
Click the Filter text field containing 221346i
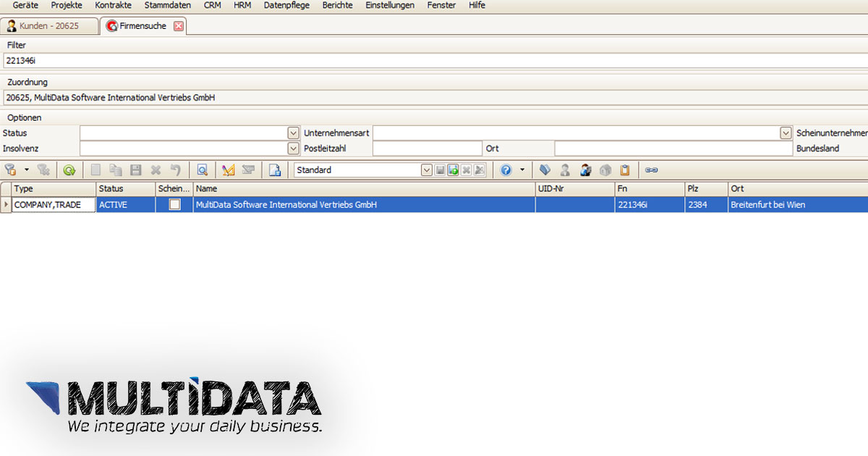coord(434,61)
